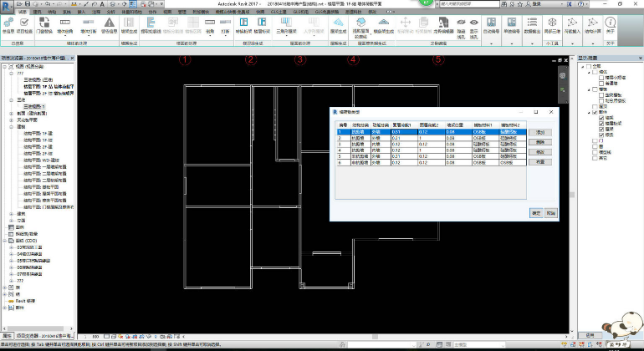Click the blue outline extraction ribbon icon

[x=151, y=23]
